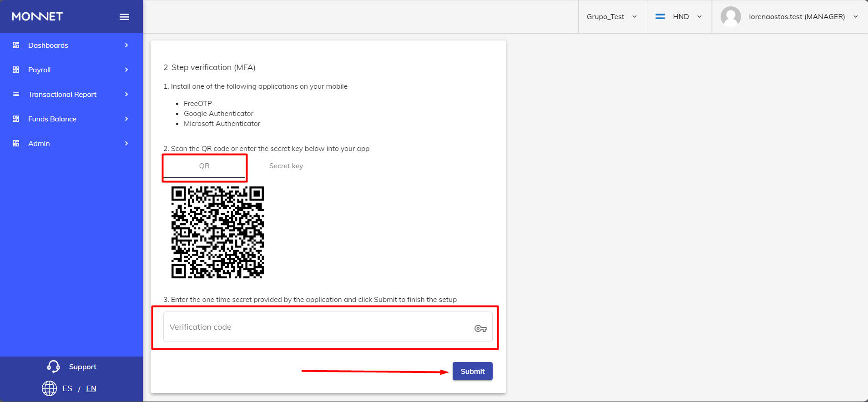Switch to the QR tab

click(x=204, y=166)
